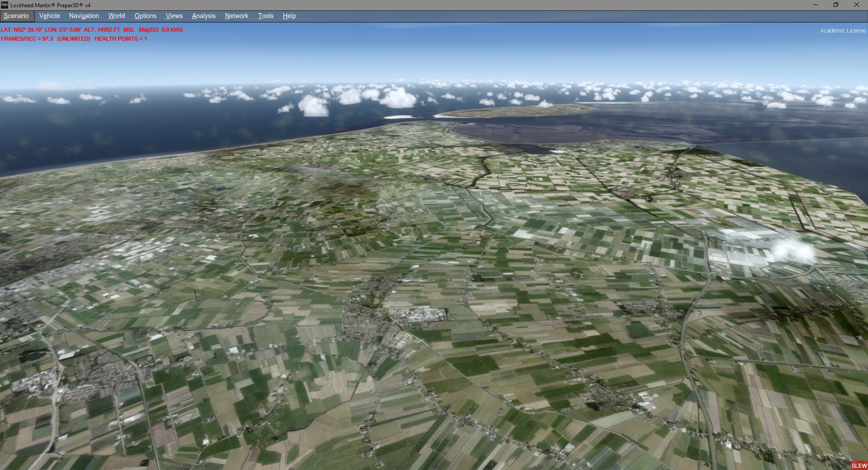Open the Analysis menu
Image resolution: width=868 pixels, height=470 pixels.
point(204,16)
